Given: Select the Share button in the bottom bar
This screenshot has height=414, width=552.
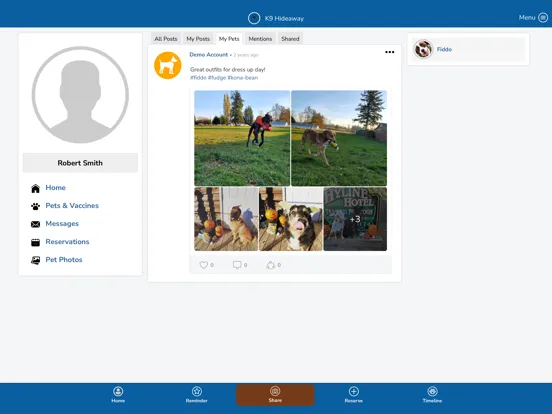Looking at the screenshot, I should pyautogui.click(x=275, y=395).
